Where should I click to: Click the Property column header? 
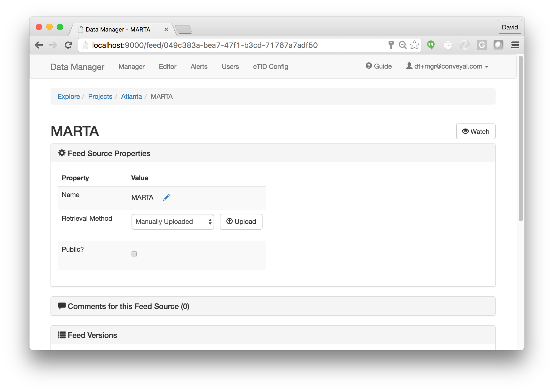75,178
